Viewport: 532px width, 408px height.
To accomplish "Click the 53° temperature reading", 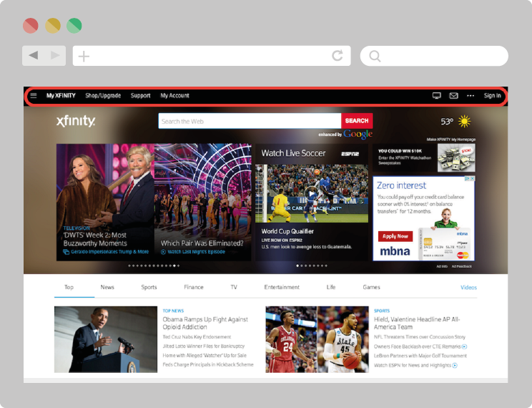I will tap(447, 122).
